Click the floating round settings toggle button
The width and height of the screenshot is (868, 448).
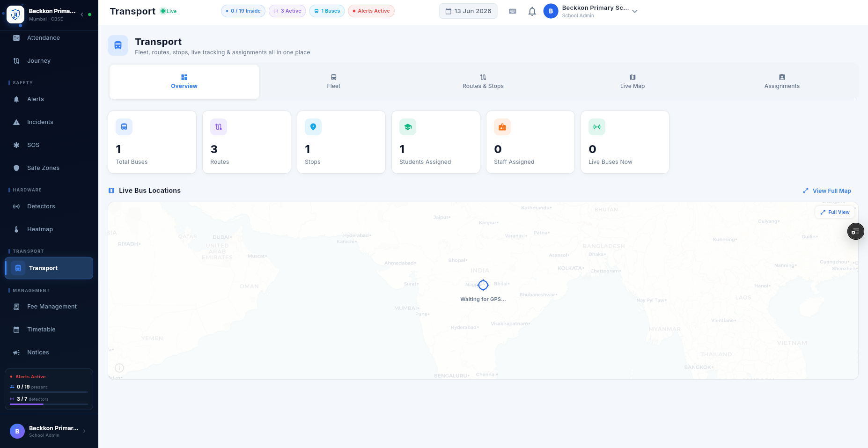coord(855,231)
